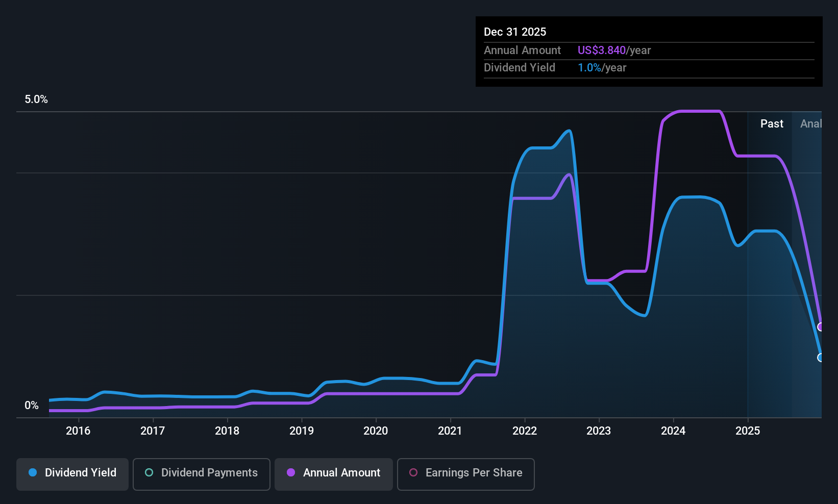Click the Past region label

772,123
